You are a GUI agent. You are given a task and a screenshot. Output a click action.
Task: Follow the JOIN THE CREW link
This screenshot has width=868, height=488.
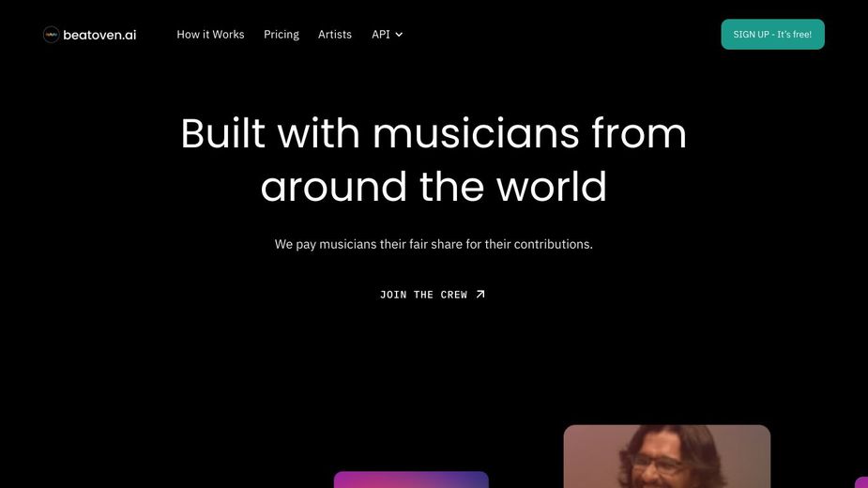(423, 295)
